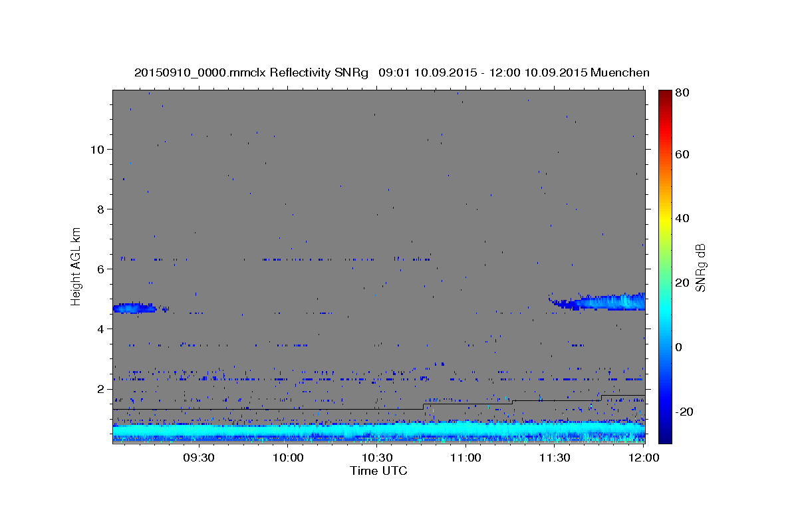Click the plot title beginning 20150910_0000.mmclx
This screenshot has height=532, width=798.
[x=392, y=72]
